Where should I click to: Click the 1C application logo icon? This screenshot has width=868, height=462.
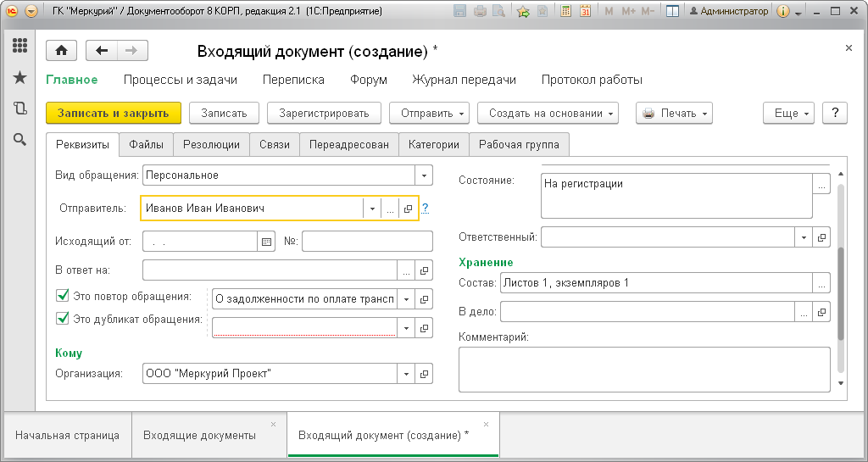click(13, 11)
